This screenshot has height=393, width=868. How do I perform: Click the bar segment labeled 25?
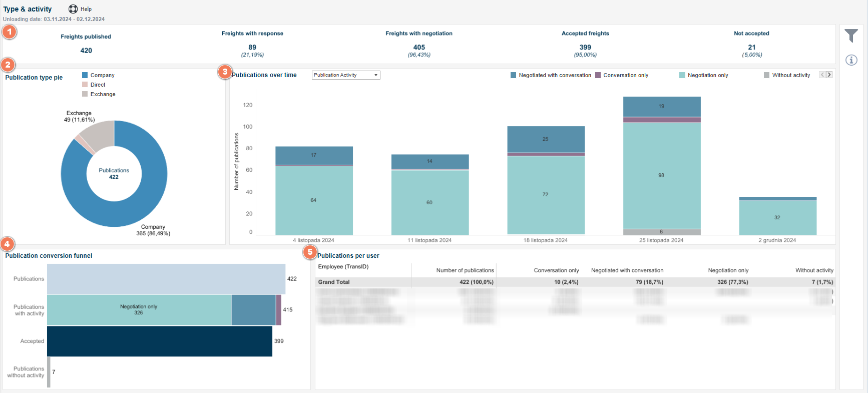(546, 139)
